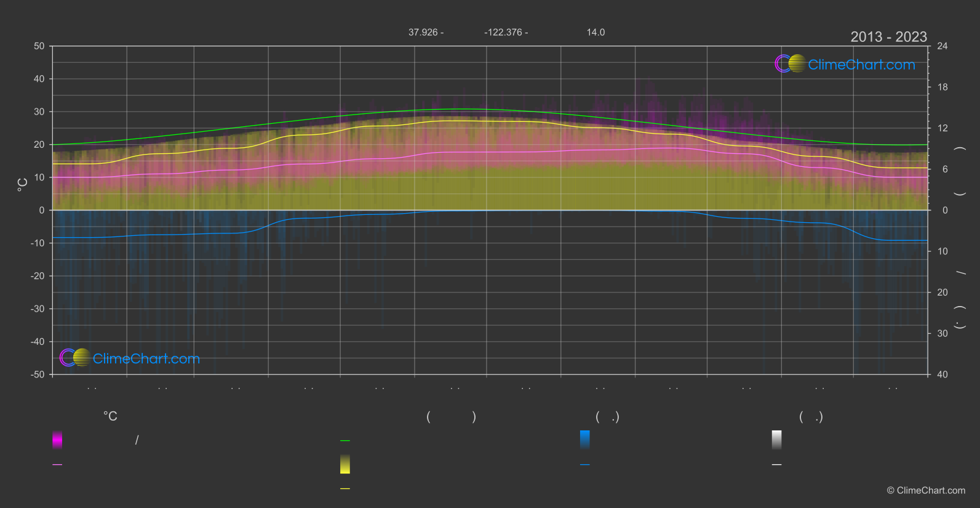This screenshot has width=980, height=508.
Task: Click the elevation value "14.0"
Action: 596,32
